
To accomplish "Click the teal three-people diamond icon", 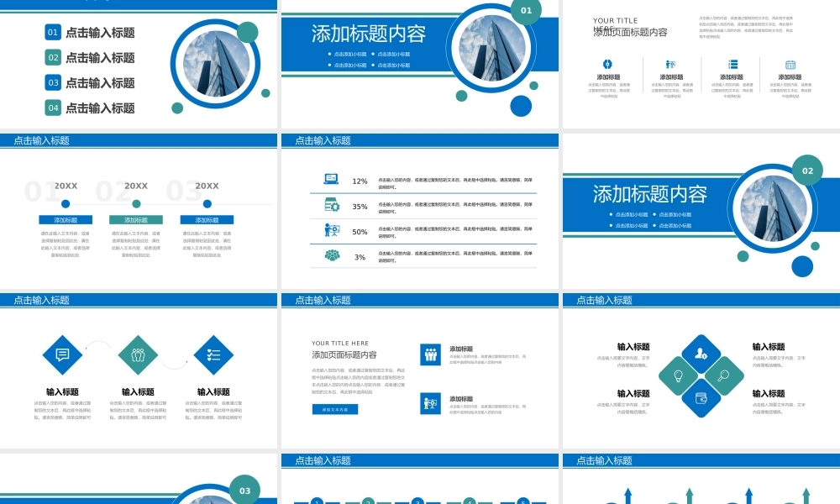I will coord(139,354).
